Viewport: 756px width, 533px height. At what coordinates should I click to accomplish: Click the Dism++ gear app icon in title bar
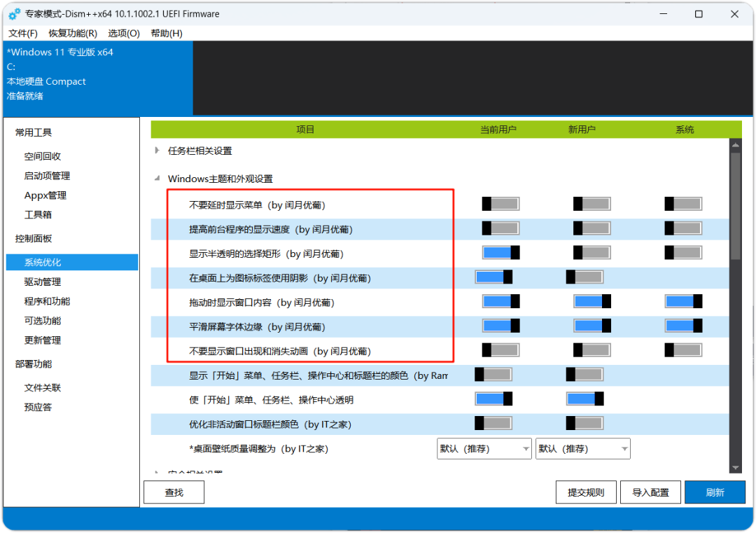(15, 14)
